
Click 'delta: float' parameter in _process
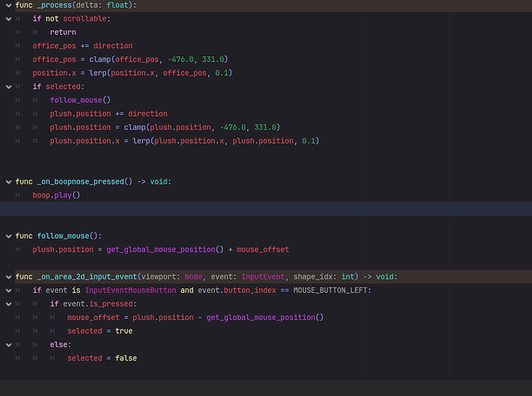(x=102, y=6)
